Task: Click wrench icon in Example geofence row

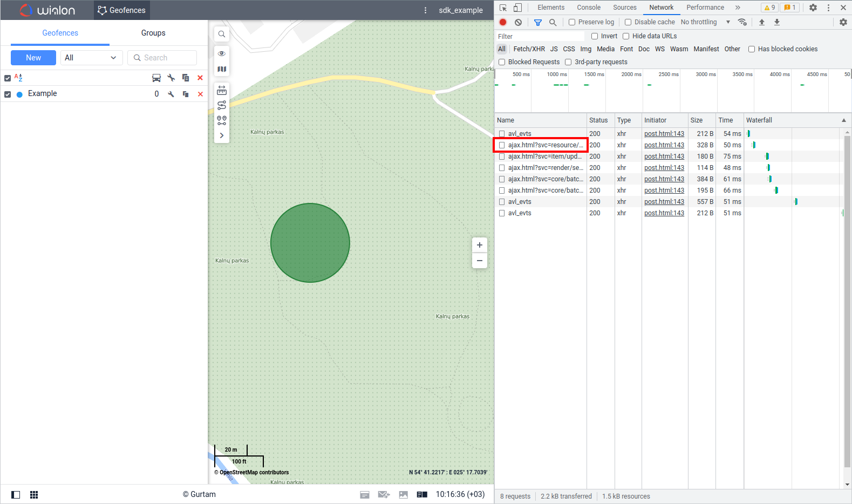Action: 171,94
